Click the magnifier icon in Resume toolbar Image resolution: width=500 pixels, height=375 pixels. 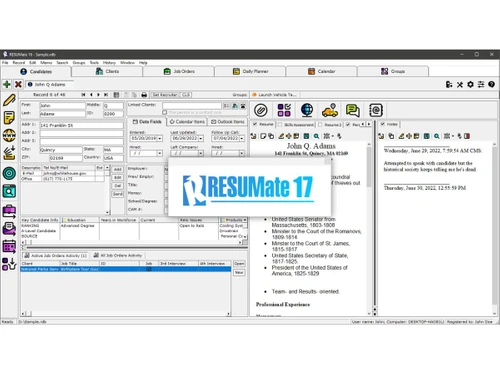[x=316, y=136]
